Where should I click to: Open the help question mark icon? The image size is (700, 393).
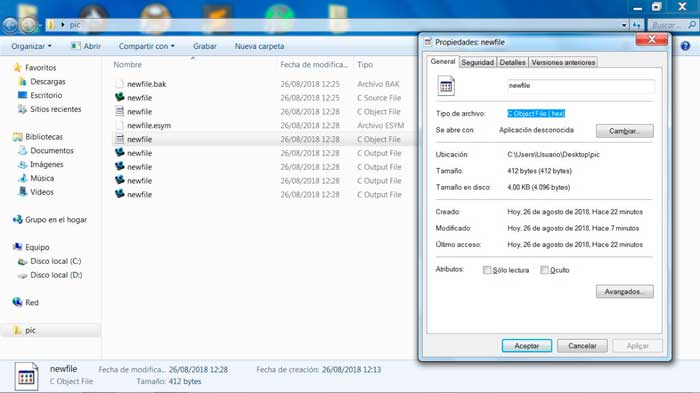tap(685, 46)
